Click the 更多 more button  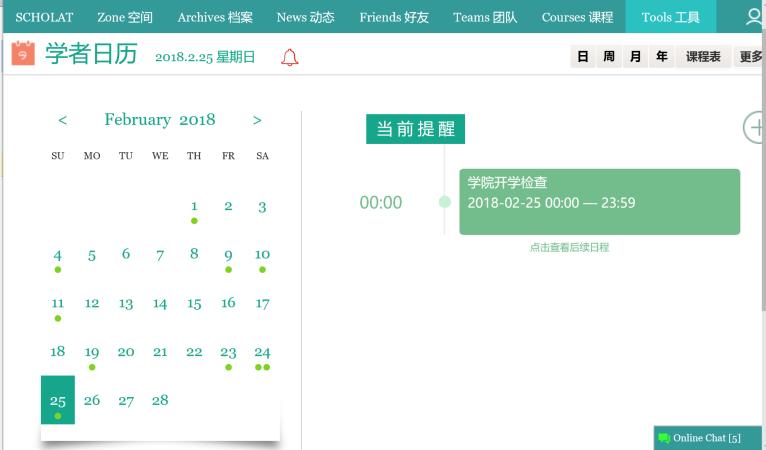click(x=749, y=57)
